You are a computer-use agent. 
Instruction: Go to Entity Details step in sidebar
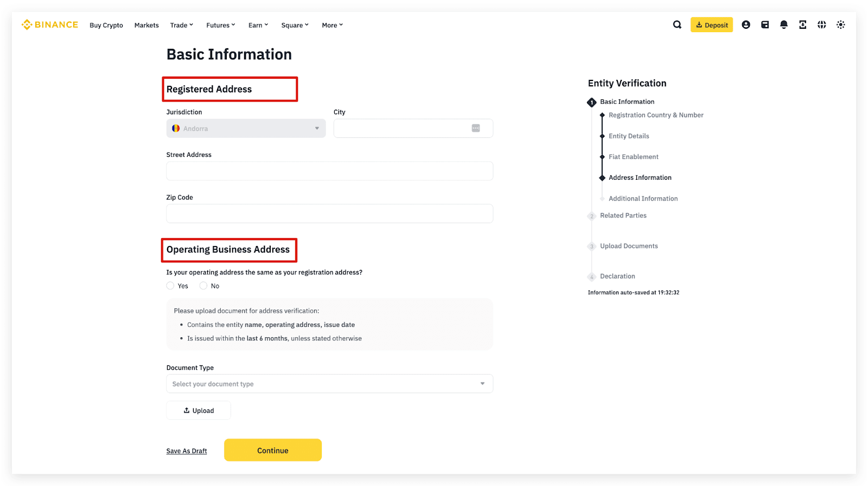tap(629, 136)
